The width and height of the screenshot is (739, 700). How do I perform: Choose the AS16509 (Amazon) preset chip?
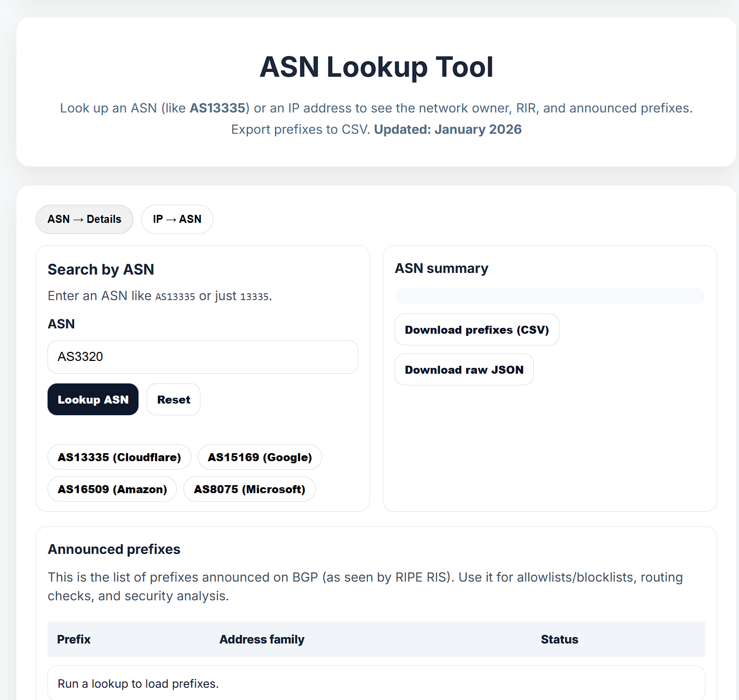[x=112, y=489]
